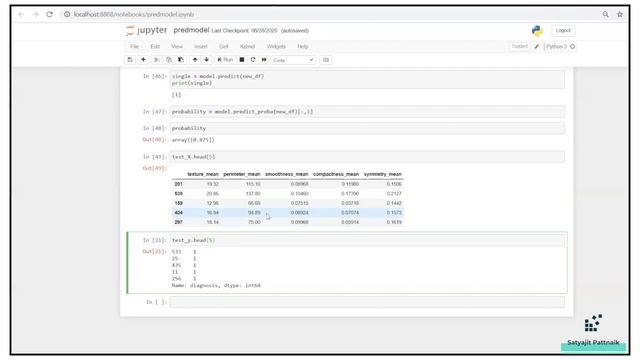Click the Out[49] output prompt
640x360 pixels.
point(154,168)
